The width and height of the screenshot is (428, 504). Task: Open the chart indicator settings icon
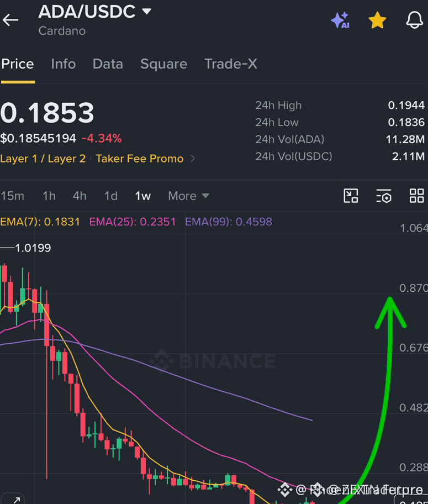384,196
